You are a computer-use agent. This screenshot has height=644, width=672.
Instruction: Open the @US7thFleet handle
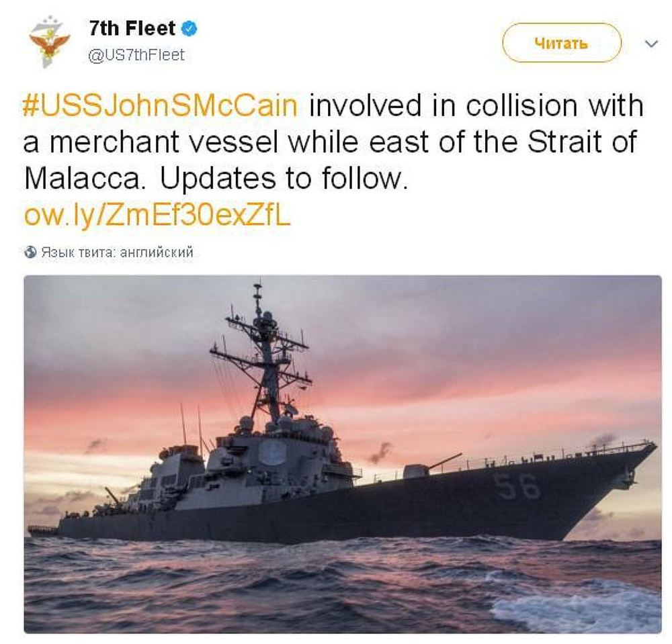coord(136,55)
